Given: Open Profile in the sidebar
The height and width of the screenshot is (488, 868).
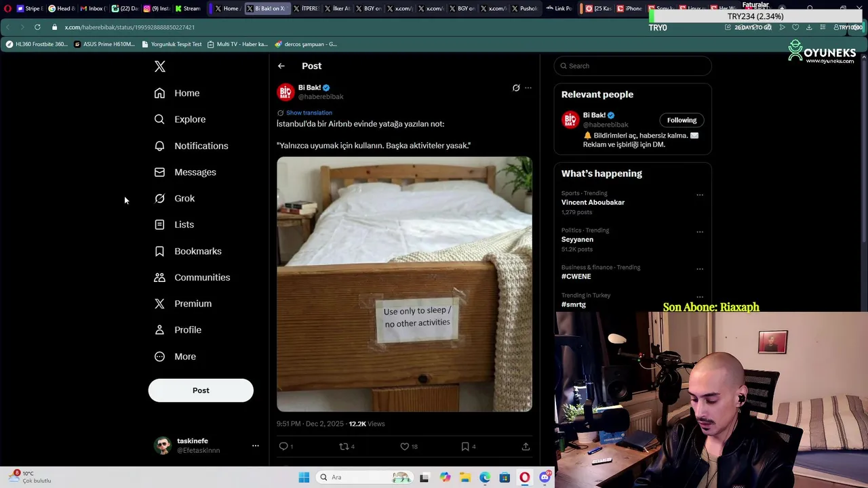Looking at the screenshot, I should 178,330.
